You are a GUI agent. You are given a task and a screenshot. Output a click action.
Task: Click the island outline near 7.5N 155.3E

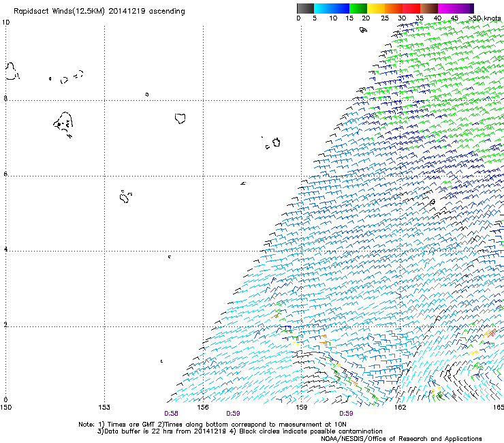(180, 119)
